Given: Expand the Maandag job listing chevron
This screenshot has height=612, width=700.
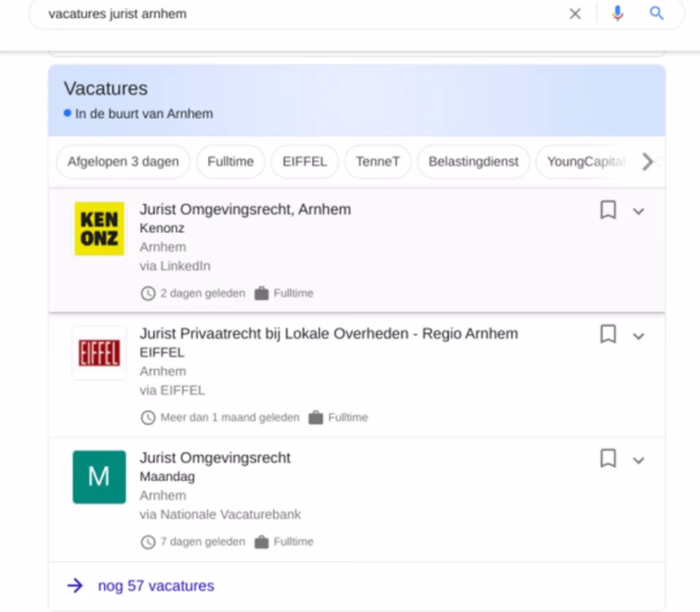Looking at the screenshot, I should 638,460.
